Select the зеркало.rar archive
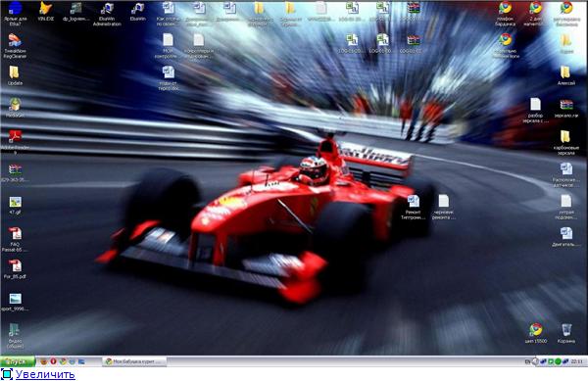Screen dimensions: 588x381 pyautogui.click(x=566, y=109)
